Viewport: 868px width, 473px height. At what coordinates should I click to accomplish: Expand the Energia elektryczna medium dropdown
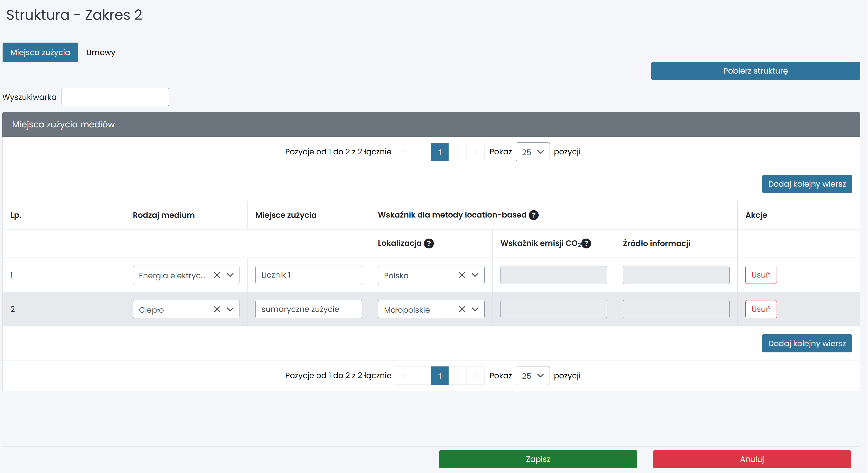230,275
